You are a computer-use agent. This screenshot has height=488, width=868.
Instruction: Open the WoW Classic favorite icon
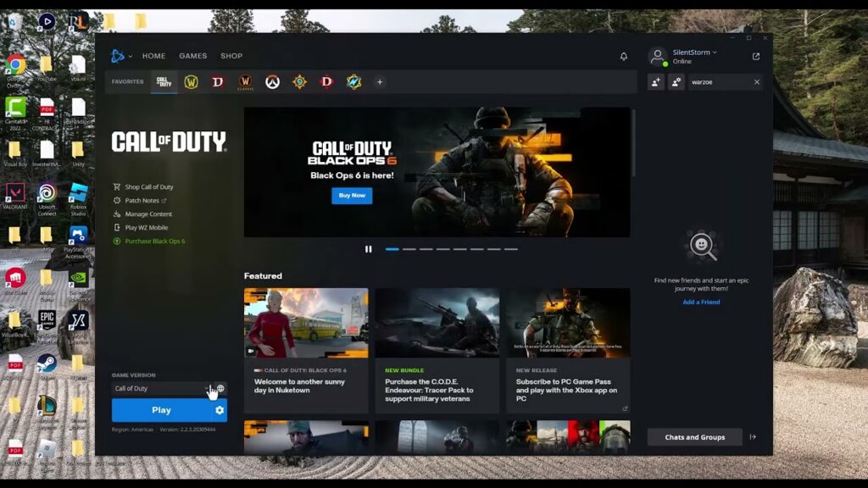pyautogui.click(x=245, y=82)
